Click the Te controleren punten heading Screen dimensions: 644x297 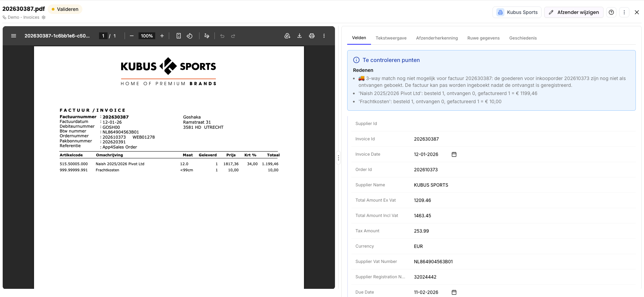[x=391, y=60]
